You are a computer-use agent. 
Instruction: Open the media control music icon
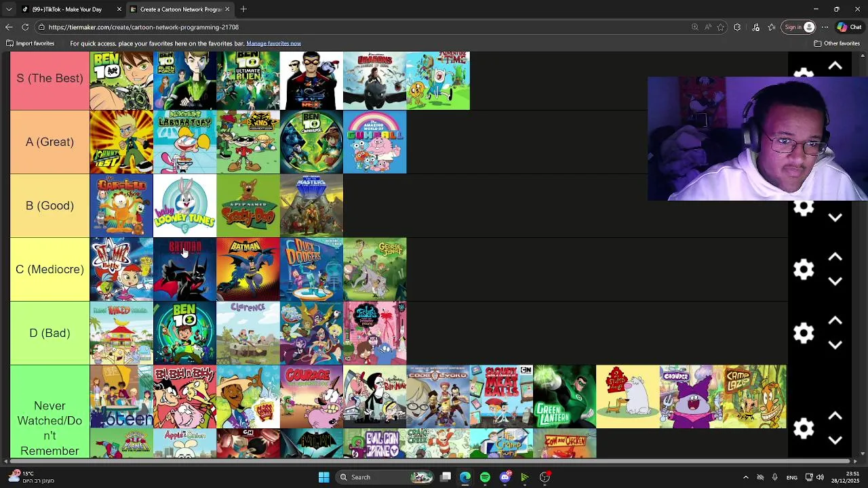(755, 27)
